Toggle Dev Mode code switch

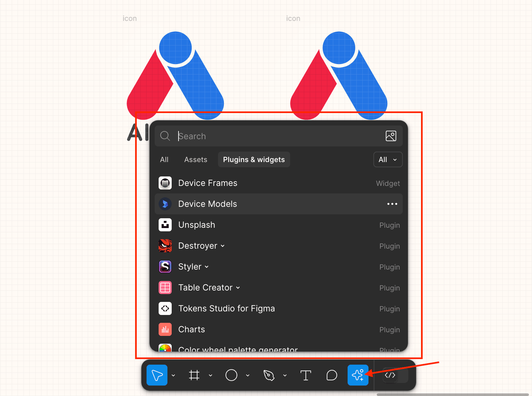395,375
